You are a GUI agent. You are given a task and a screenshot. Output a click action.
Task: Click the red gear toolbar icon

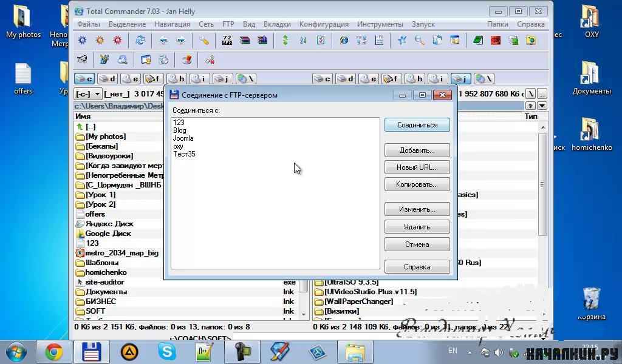coord(117,40)
